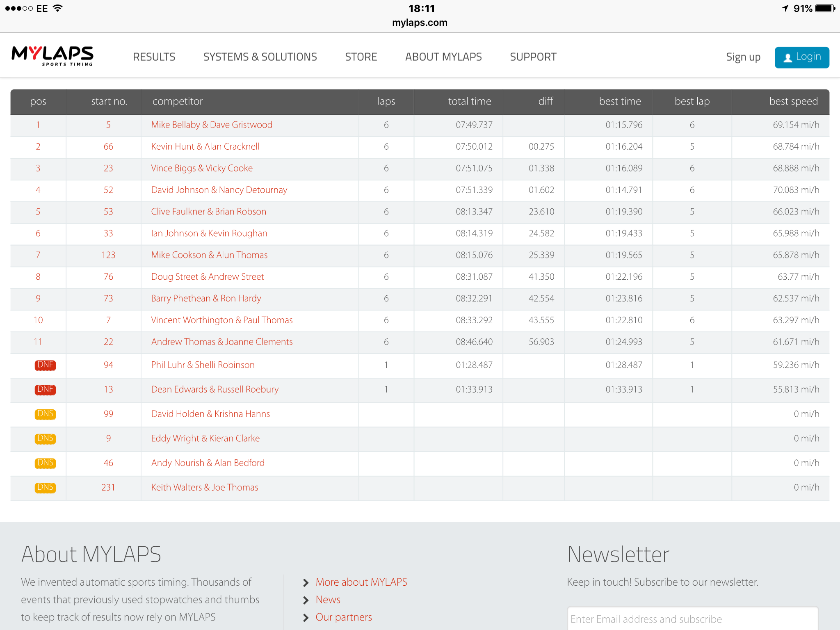Click best time 01:14.791
840x630 pixels.
624,190
